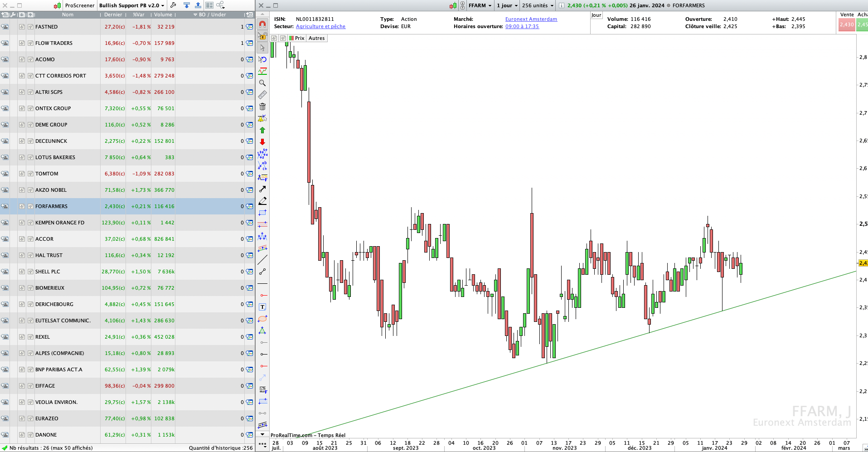This screenshot has width=868, height=452.
Task: Click the down-arrow box in chart tab bar
Action: tap(274, 38)
